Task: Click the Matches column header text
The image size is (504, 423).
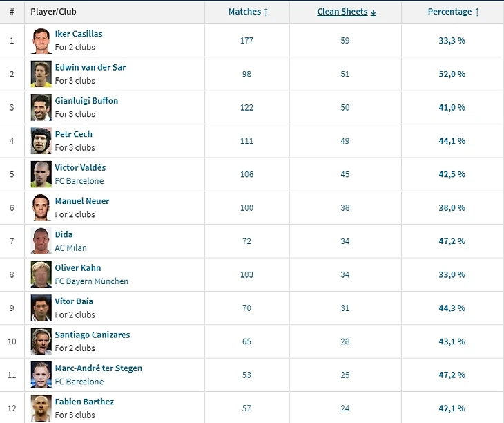Action: (x=244, y=12)
